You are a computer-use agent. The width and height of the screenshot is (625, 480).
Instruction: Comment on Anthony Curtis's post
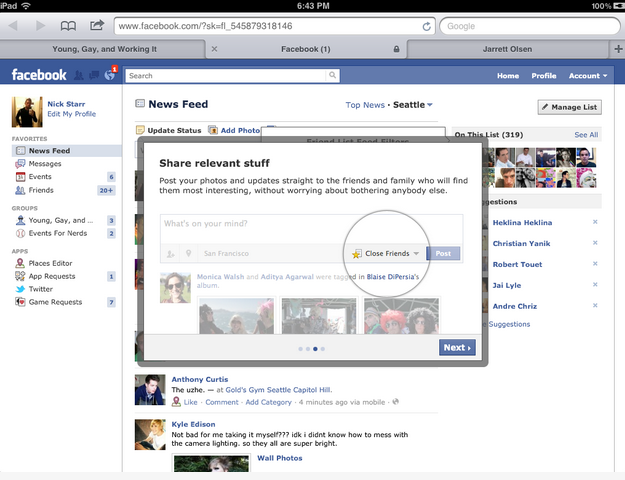(x=222, y=402)
